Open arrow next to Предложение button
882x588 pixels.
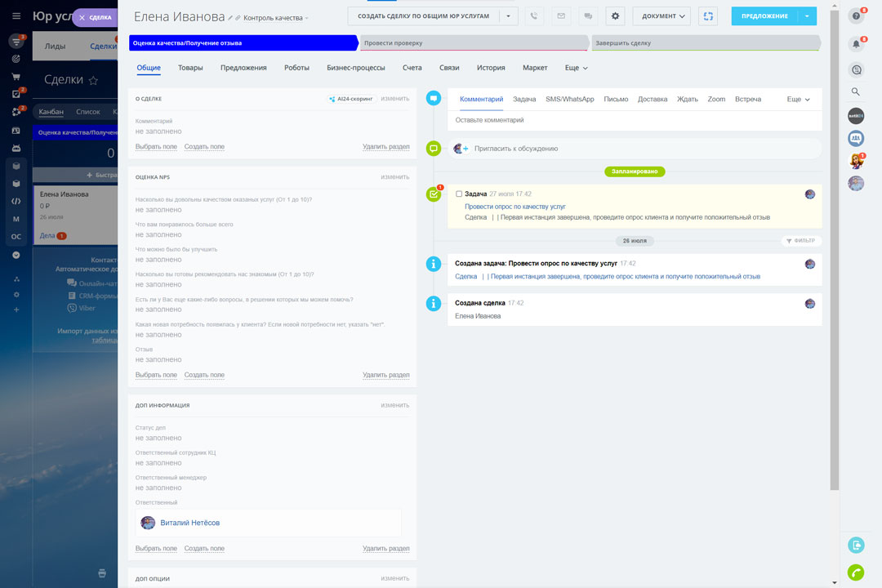807,16
